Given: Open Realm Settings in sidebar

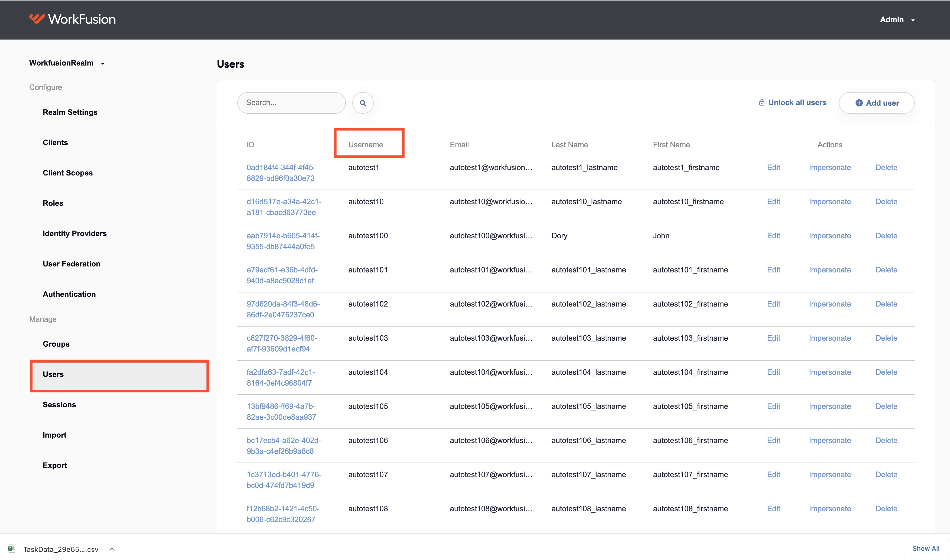Looking at the screenshot, I should pyautogui.click(x=70, y=112).
